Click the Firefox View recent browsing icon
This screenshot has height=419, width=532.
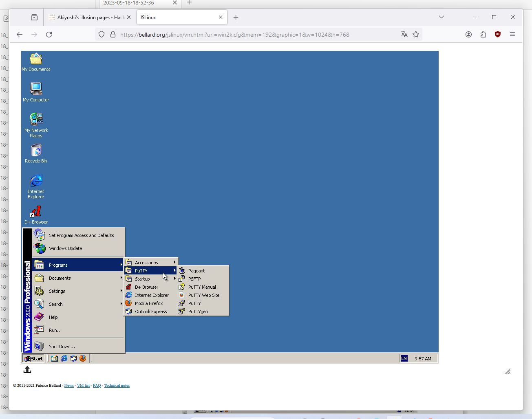pyautogui.click(x=34, y=17)
